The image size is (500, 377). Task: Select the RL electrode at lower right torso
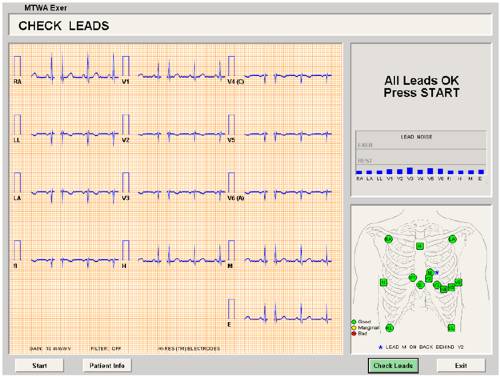coord(390,328)
